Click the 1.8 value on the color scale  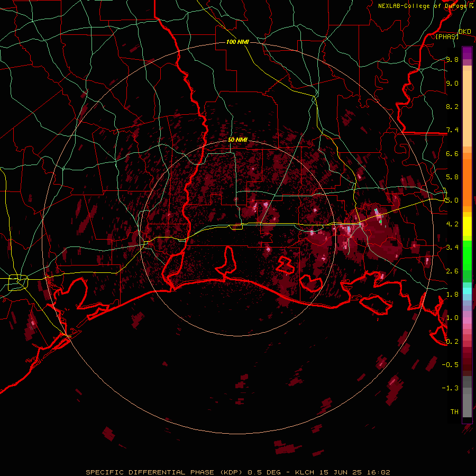tap(452, 295)
